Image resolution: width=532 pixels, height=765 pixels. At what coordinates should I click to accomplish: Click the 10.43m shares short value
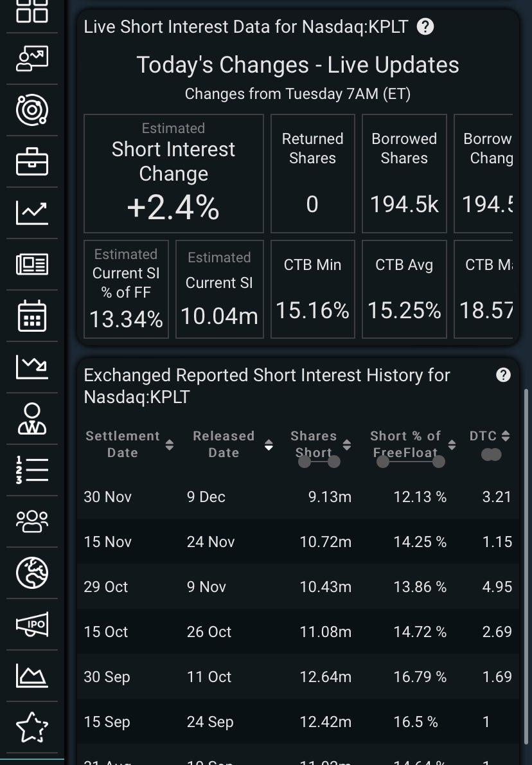(326, 586)
